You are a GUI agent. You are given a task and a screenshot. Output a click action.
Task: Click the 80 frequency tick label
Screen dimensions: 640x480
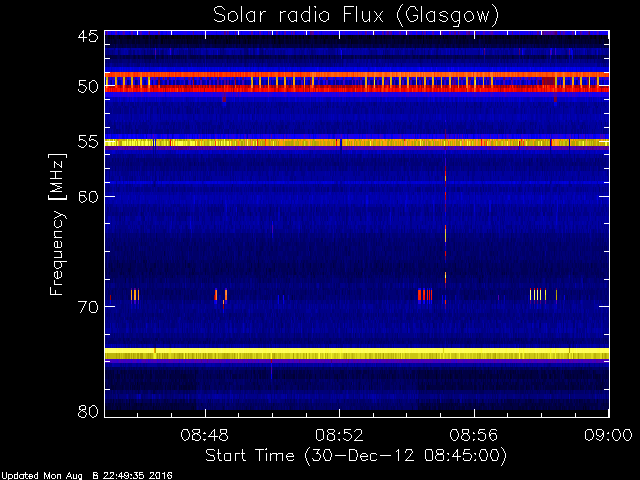click(88, 411)
